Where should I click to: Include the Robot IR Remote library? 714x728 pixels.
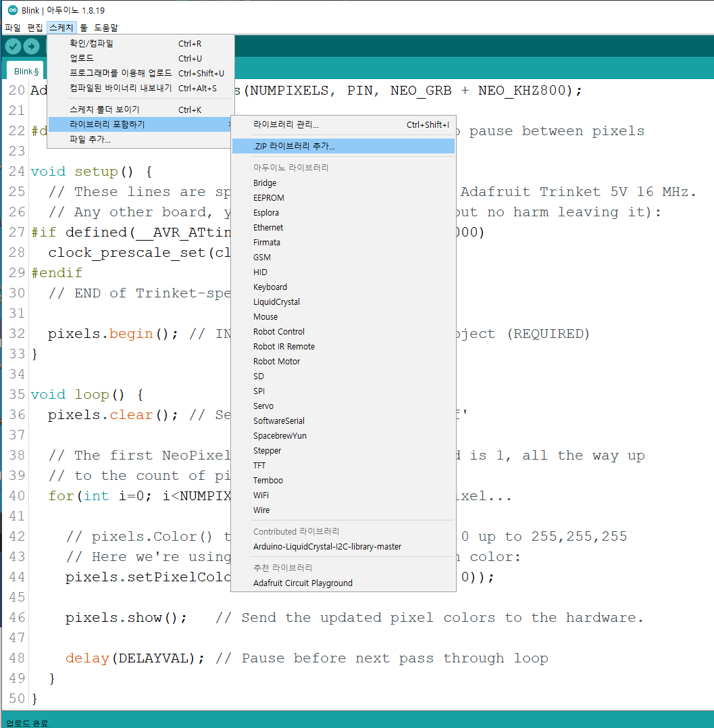pos(343,346)
